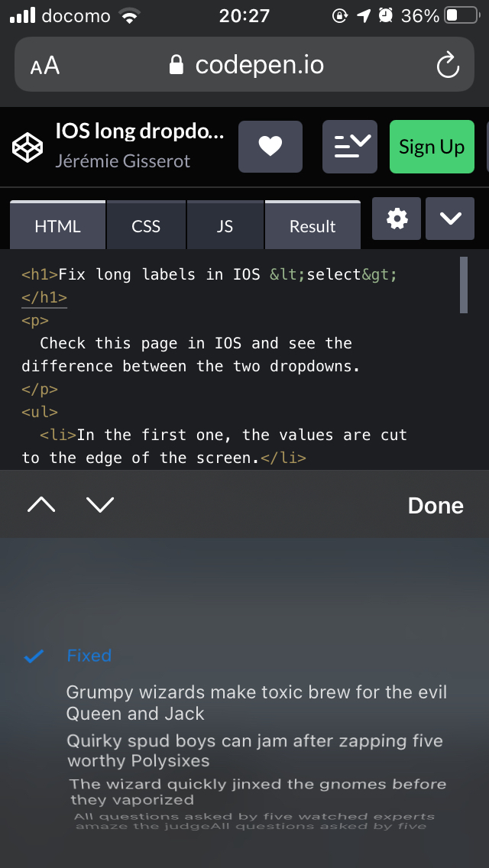The width and height of the screenshot is (489, 868).
Task: Visit Jérémie Gisserot's profile
Action: tap(122, 161)
